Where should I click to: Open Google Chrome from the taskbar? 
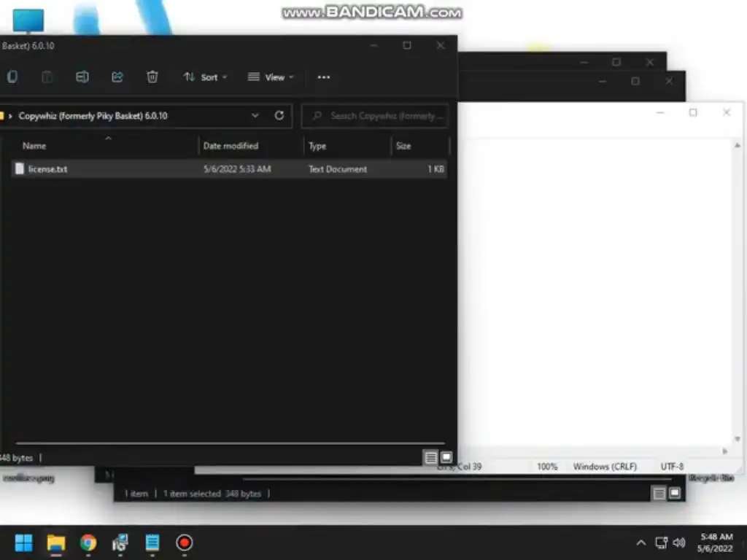pos(88,542)
